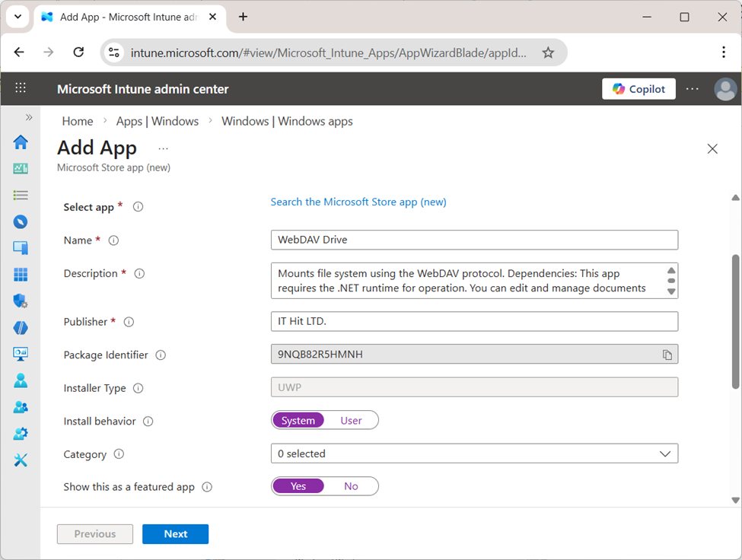Set 'Show this as a featured app' to No
742x560 pixels.
352,486
